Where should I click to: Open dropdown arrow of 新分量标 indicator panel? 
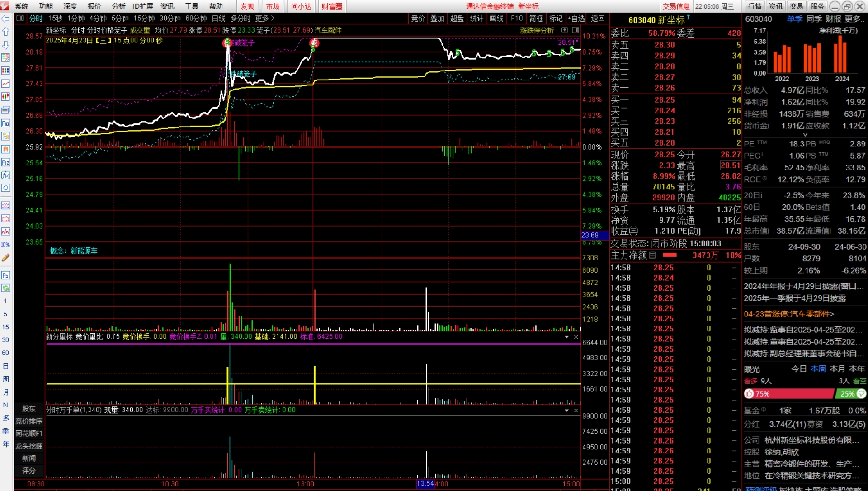tap(566, 337)
